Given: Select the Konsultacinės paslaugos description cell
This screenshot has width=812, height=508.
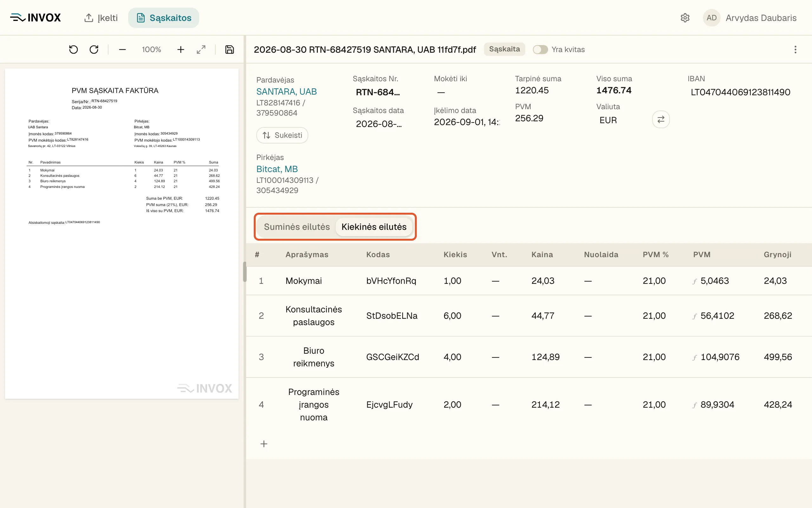Looking at the screenshot, I should [x=314, y=316].
